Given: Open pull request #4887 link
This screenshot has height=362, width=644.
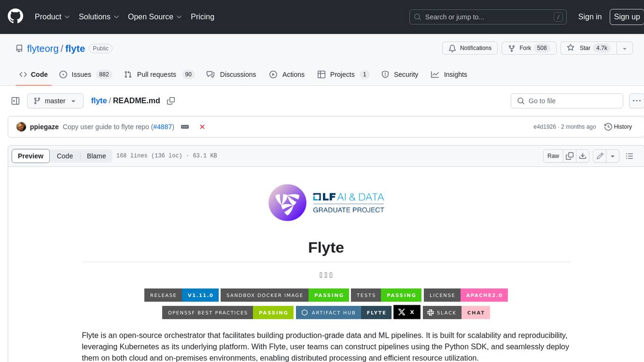Looking at the screenshot, I should tap(162, 127).
